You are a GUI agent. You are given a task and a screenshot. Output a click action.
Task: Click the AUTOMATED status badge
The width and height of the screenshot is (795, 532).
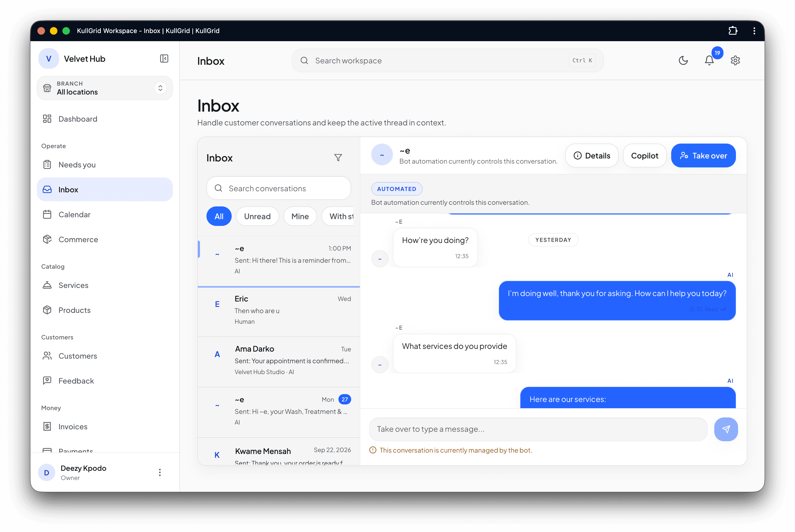tap(396, 189)
